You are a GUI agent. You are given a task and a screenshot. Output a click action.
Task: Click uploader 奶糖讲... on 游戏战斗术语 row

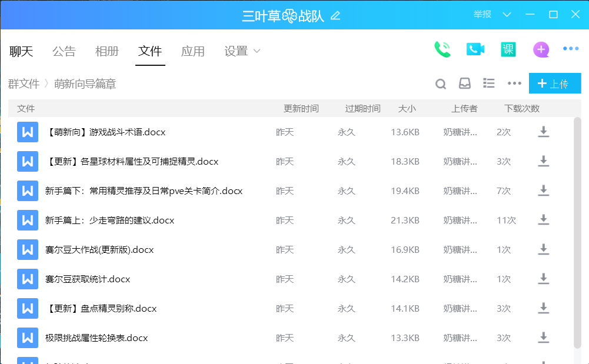click(x=460, y=132)
